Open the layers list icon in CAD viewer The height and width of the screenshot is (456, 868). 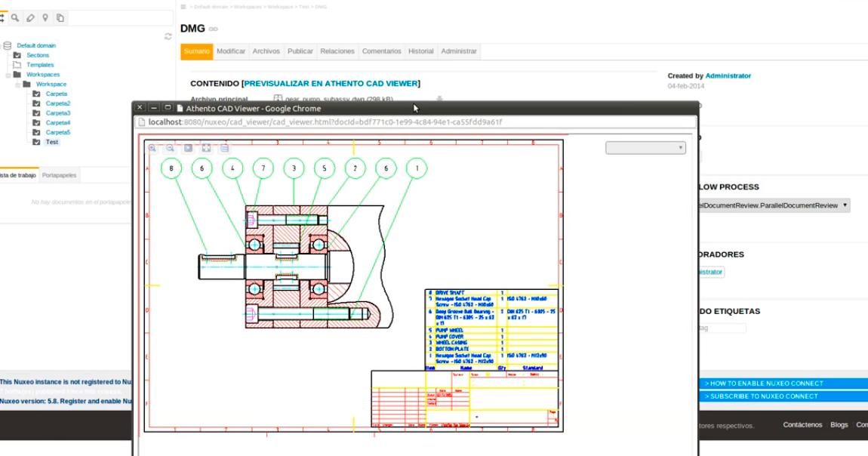pyautogui.click(x=224, y=149)
